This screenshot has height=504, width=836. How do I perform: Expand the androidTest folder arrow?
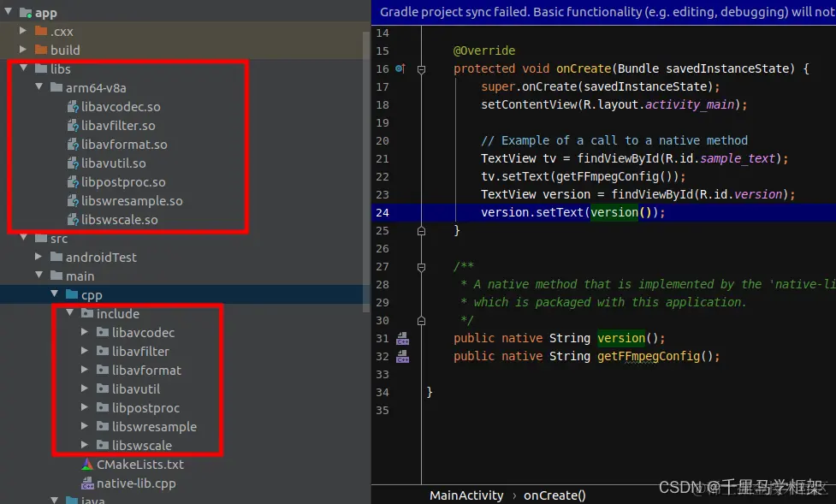pyautogui.click(x=39, y=257)
